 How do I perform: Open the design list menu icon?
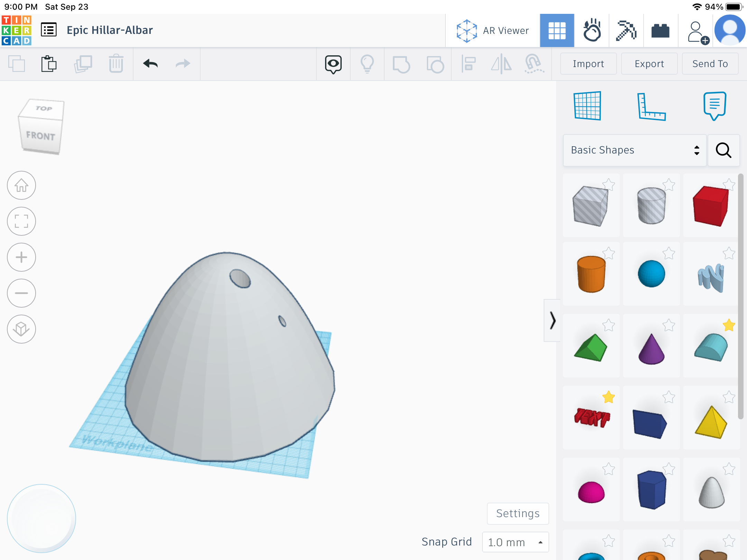pos(49,30)
